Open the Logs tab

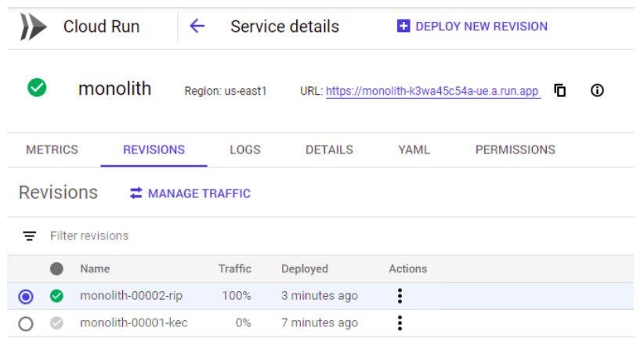point(245,150)
